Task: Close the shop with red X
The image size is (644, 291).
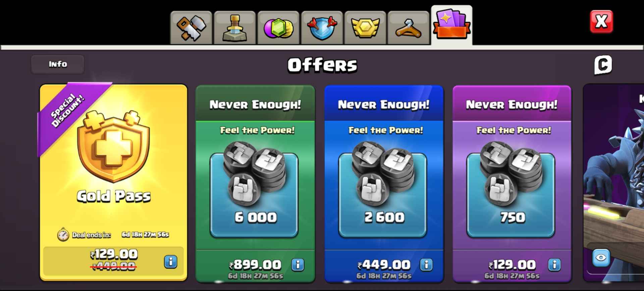Action: tap(601, 21)
